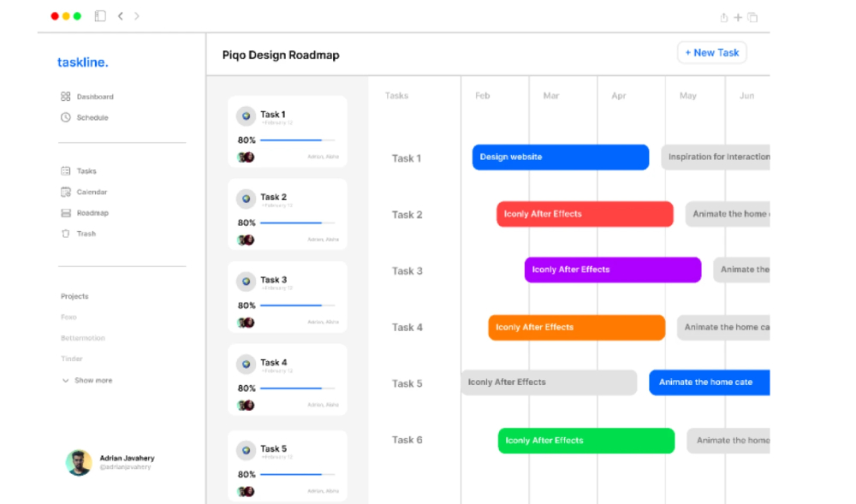Open the Bettermotion project
Image resolution: width=856 pixels, height=504 pixels.
[x=85, y=337]
